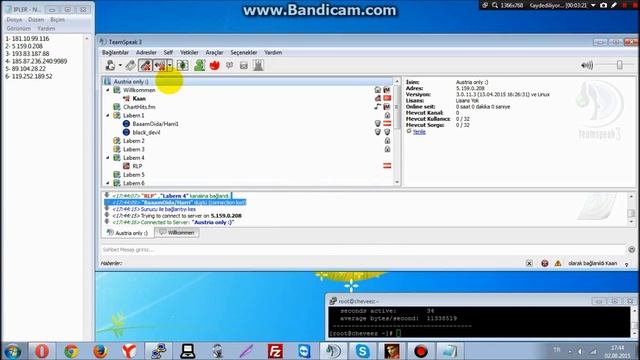
Task: Click the small picture toolbar icon
Action: coord(244,66)
